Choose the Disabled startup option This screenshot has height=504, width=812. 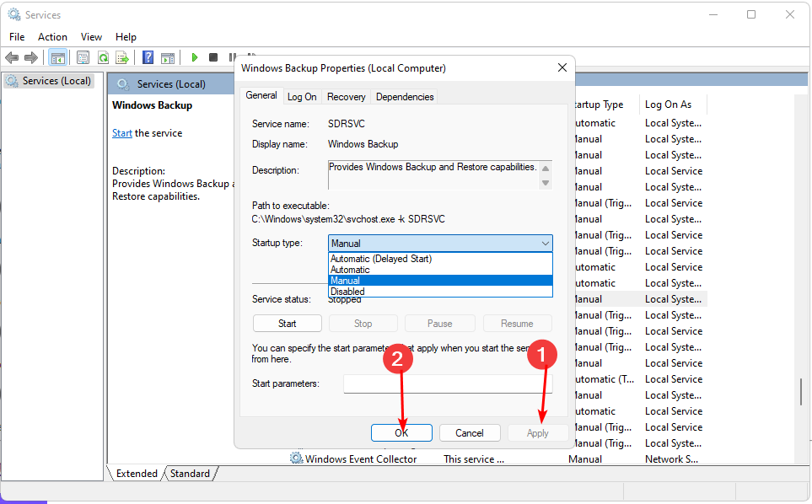(440, 292)
